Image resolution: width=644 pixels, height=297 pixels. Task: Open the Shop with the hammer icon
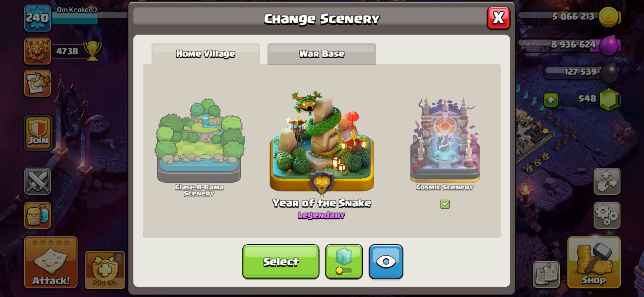[594, 262]
